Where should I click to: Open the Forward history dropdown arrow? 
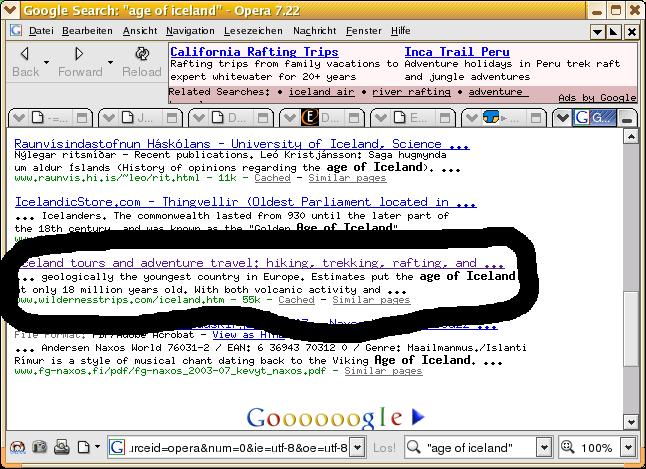click(110, 62)
